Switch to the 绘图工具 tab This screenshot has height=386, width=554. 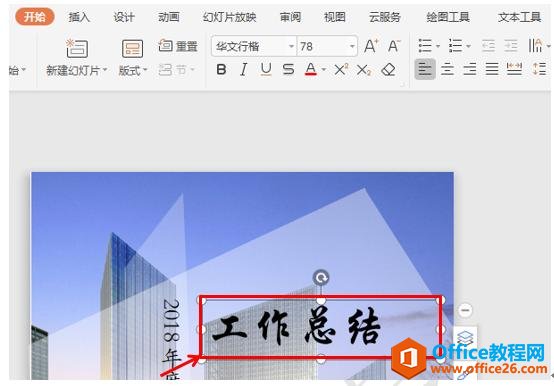coord(448,17)
